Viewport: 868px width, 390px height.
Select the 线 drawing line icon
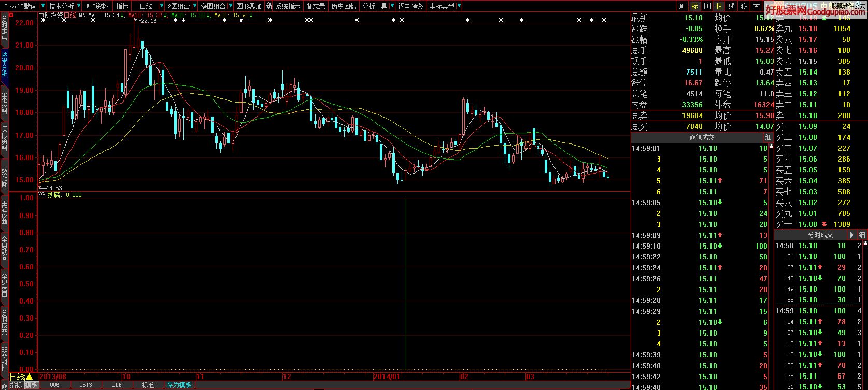pyautogui.click(x=732, y=6)
